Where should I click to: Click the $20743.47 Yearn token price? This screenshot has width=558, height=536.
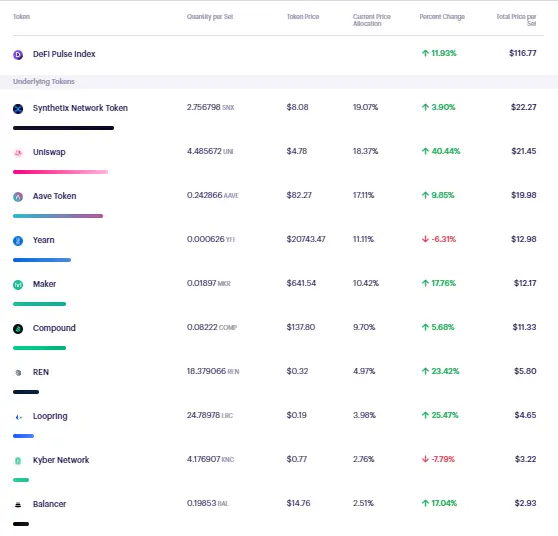pyautogui.click(x=306, y=239)
